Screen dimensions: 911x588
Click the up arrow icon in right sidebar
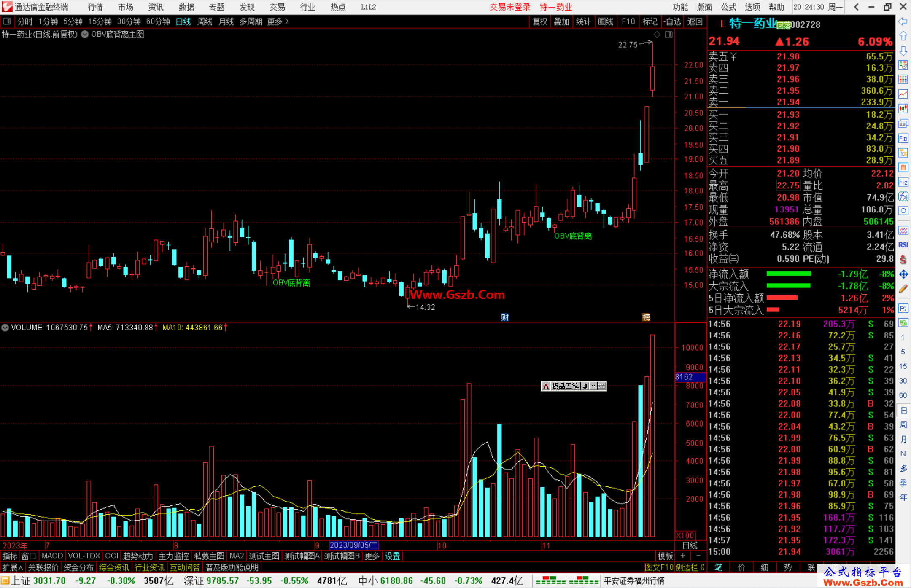903,36
